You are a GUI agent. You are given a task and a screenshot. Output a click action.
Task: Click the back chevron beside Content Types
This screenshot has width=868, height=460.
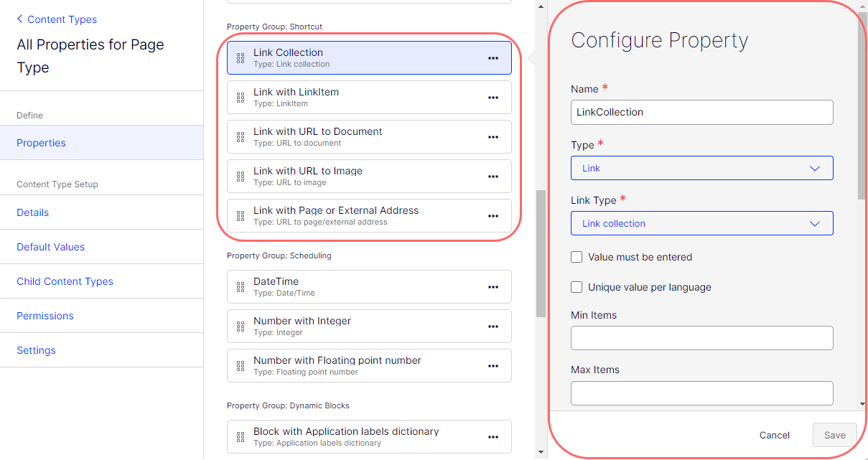[20, 19]
